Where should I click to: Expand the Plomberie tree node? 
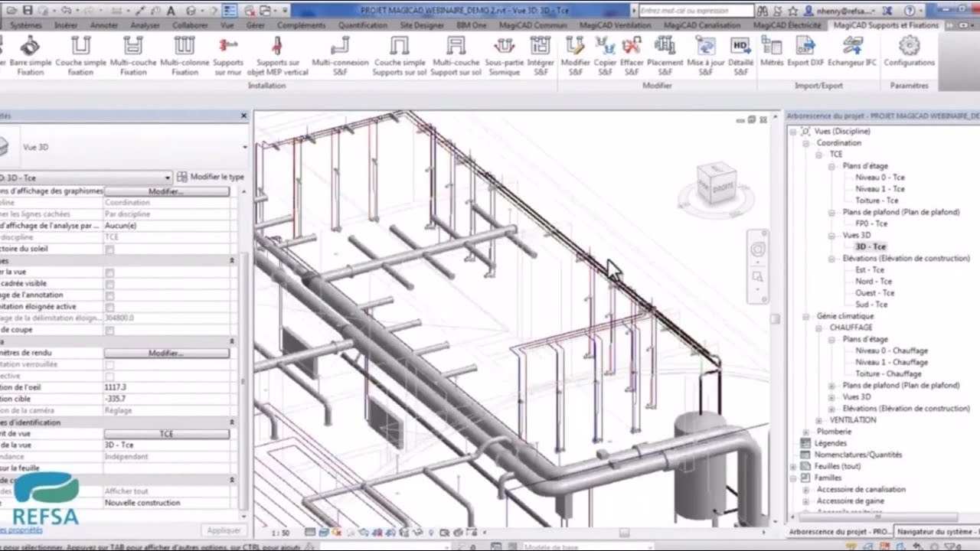806,432
